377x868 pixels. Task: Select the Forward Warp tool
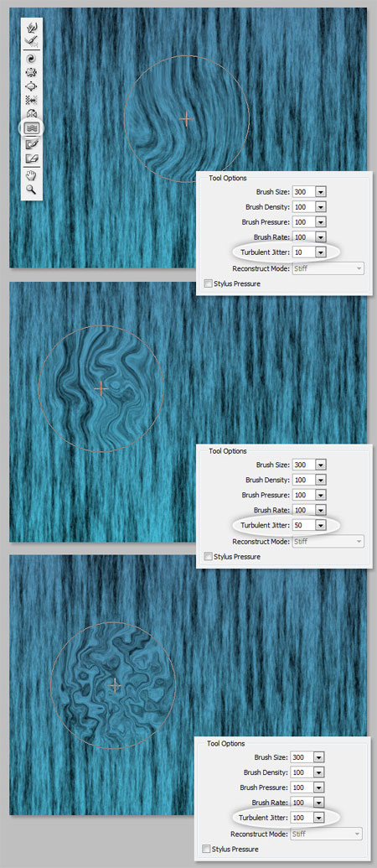tap(32, 27)
